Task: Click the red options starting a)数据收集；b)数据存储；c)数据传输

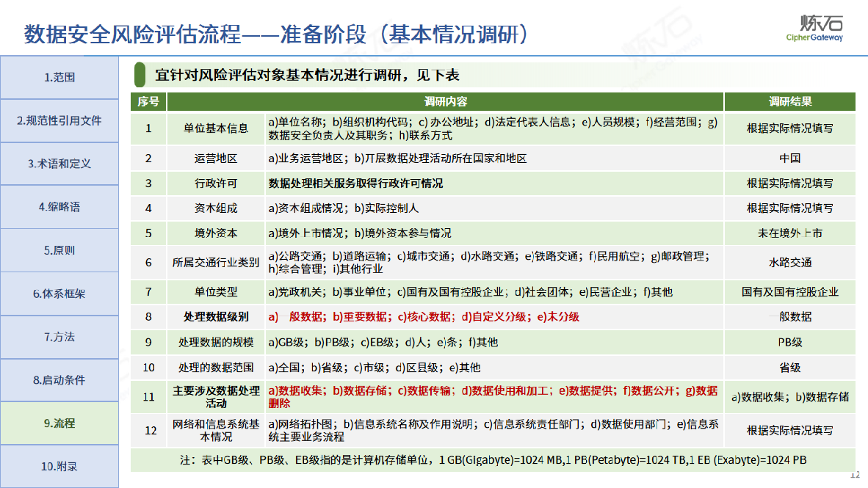Action: (x=493, y=397)
